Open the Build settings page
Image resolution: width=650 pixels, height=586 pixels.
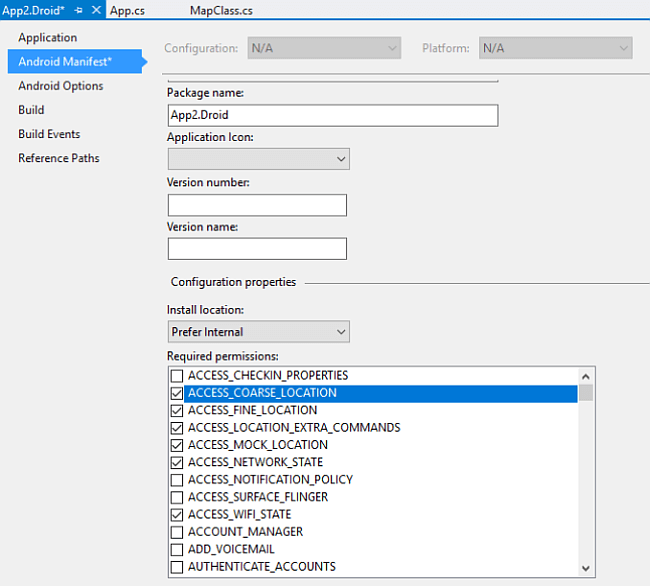pos(31,110)
